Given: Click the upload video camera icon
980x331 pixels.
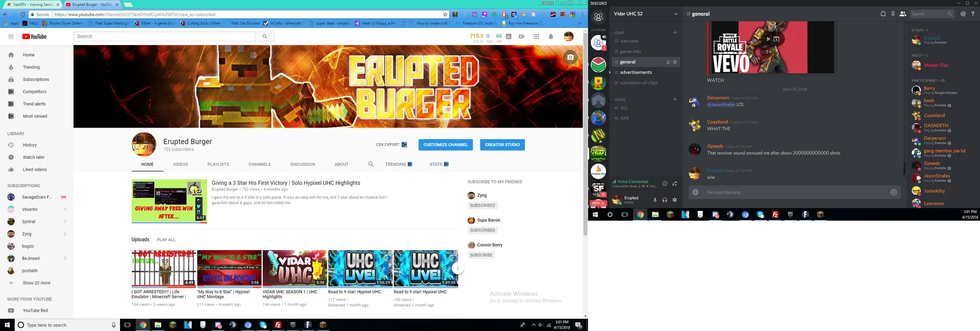Looking at the screenshot, I should pyautogui.click(x=521, y=36).
